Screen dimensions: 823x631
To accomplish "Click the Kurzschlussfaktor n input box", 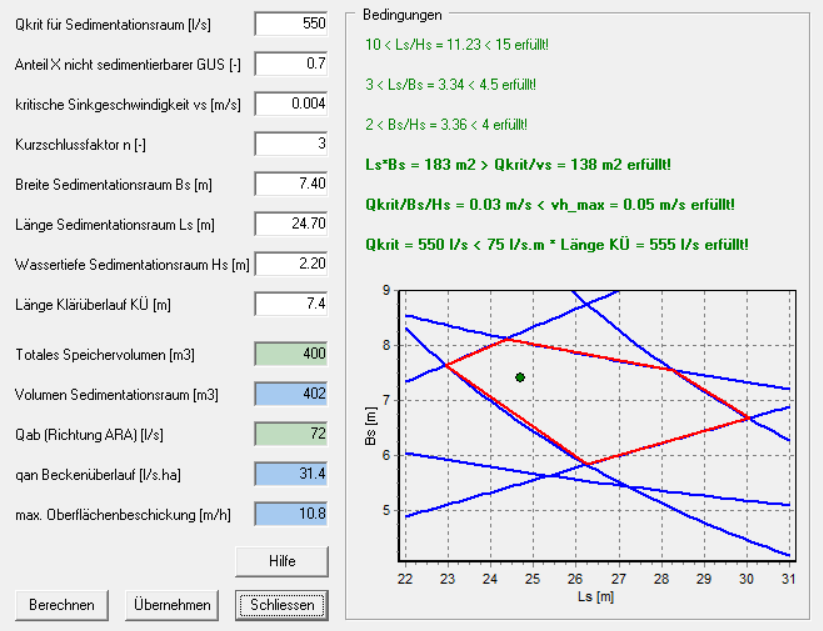I will [x=291, y=144].
